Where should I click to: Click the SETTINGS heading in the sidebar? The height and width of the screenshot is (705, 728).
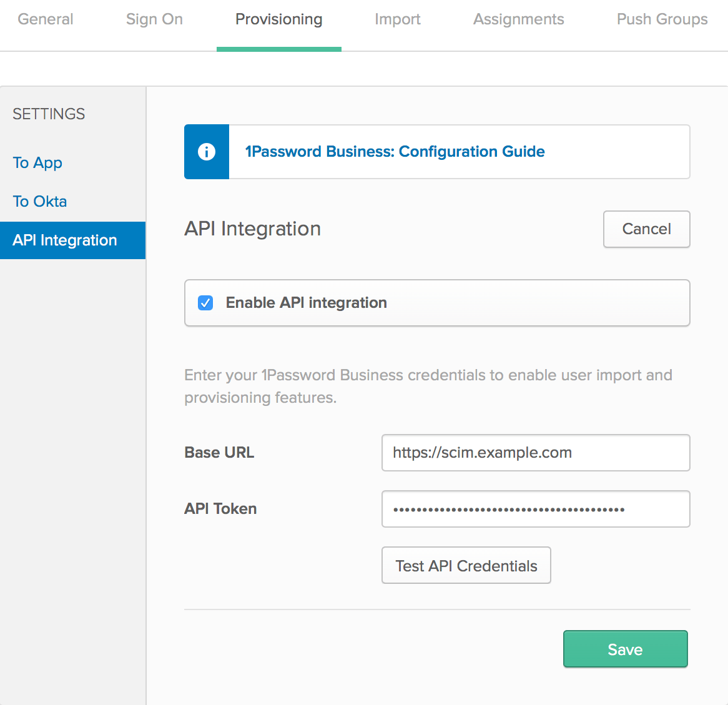coord(48,114)
